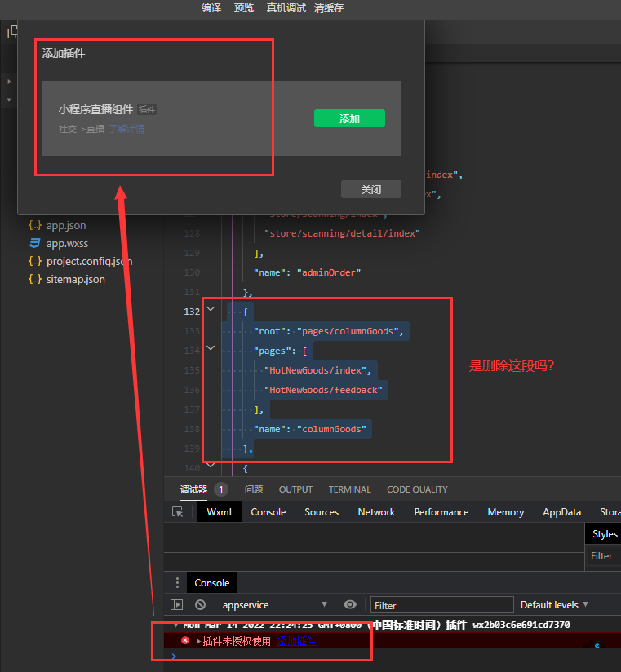Click the element inspector picker icon
The height and width of the screenshot is (672, 621).
178,511
